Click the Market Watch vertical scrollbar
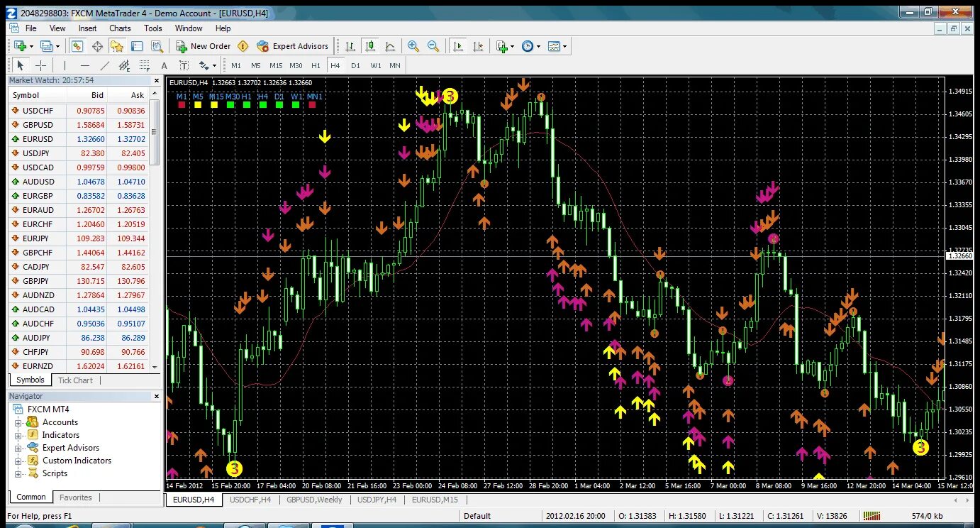This screenshot has width=980, height=528. point(154,231)
